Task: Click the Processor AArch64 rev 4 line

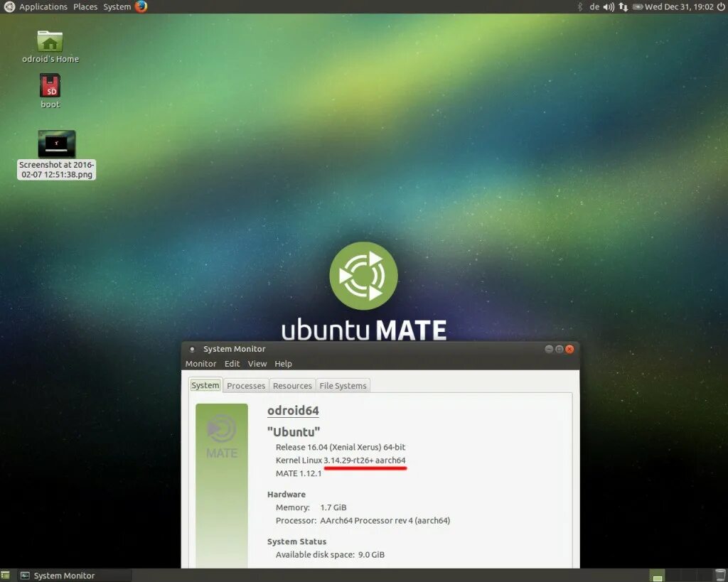Action: click(363, 520)
